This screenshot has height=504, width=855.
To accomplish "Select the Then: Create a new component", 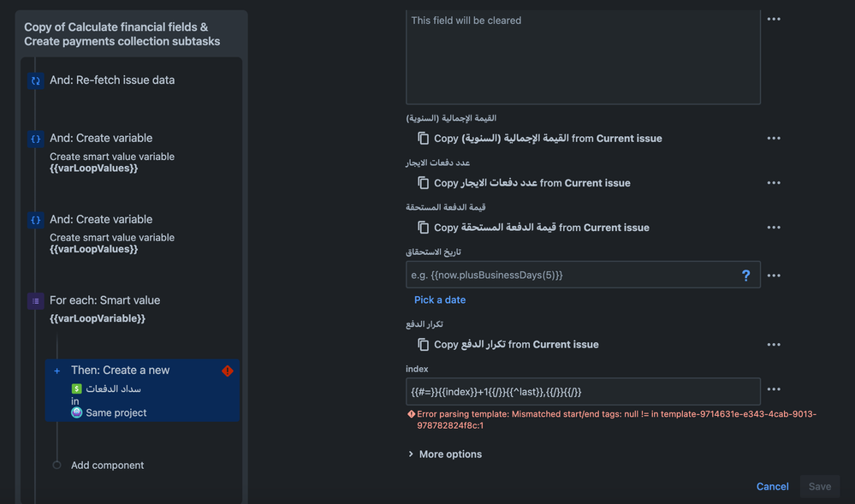I will pos(137,371).
